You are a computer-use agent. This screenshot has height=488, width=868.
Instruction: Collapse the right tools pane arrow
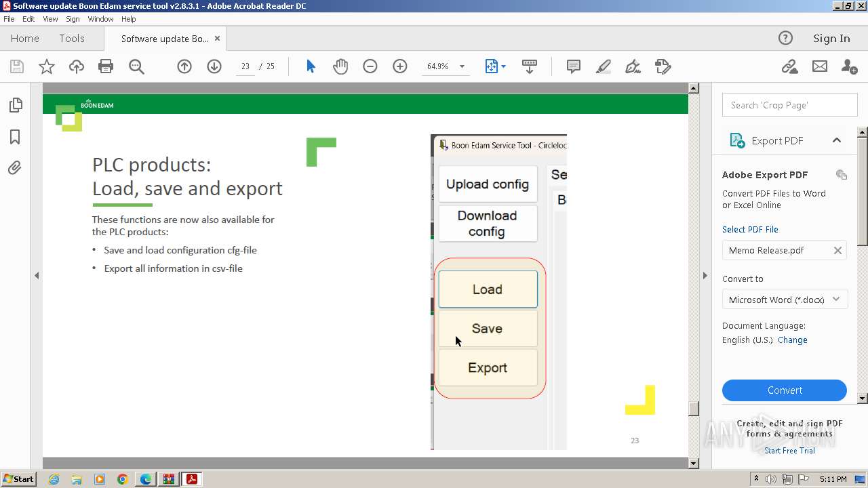pos(705,275)
